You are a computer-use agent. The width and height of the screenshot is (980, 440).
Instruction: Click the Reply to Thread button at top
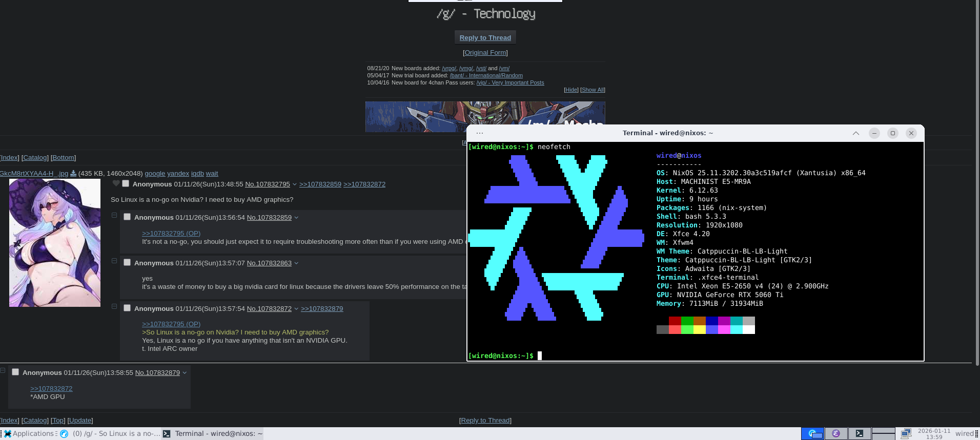click(x=485, y=37)
